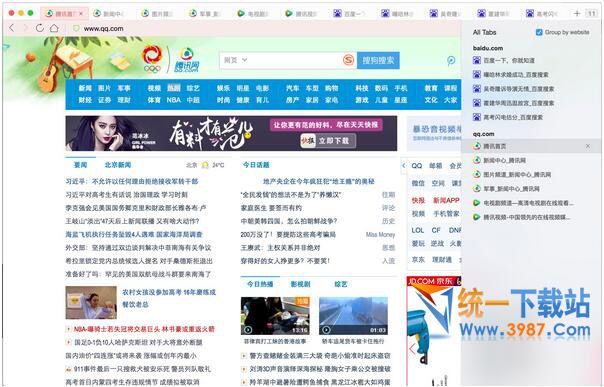The image size is (604, 387).
Task: Select the 北京新闻 news tab
Action: 118,165
